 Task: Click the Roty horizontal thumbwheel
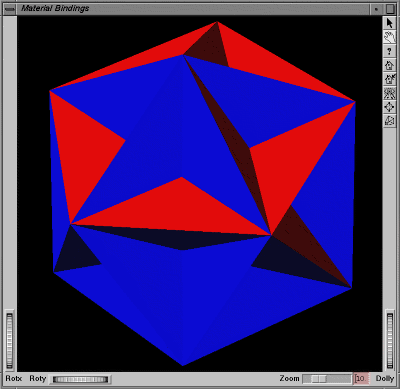[x=80, y=379]
